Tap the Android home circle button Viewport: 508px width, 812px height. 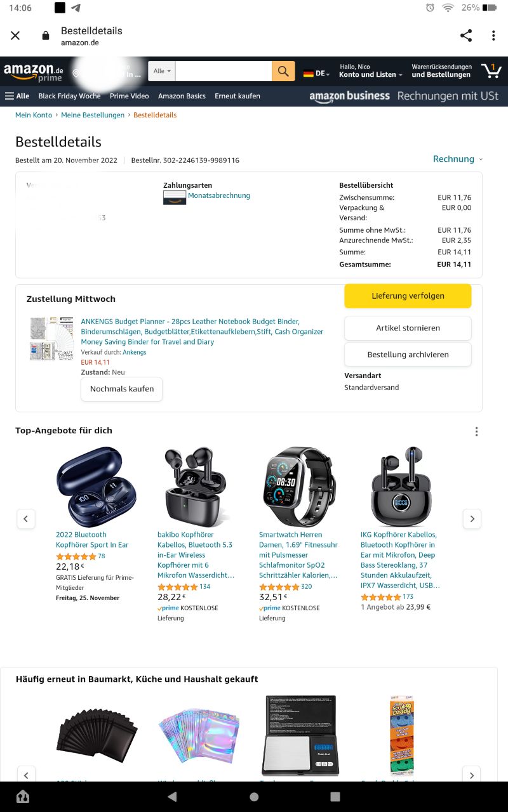click(254, 797)
